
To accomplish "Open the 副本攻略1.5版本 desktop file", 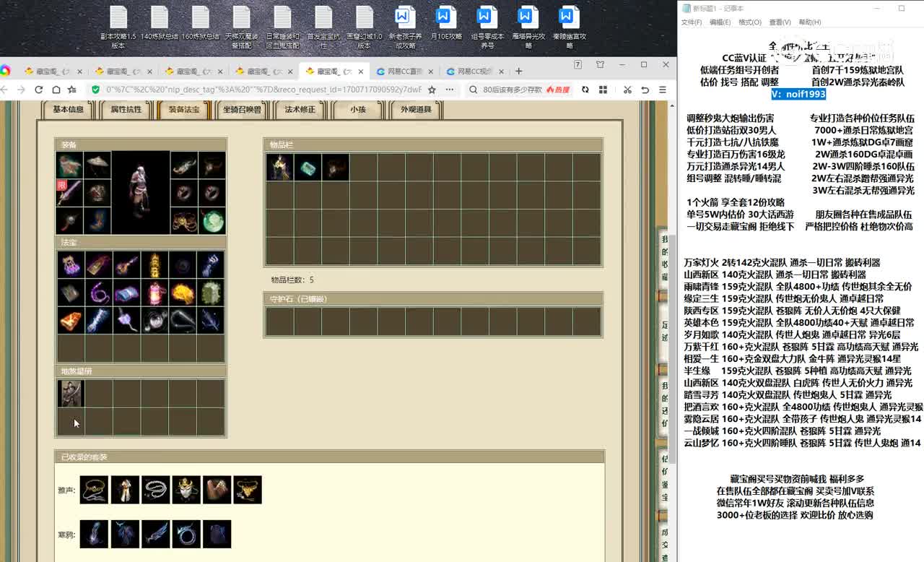I will coord(118,27).
